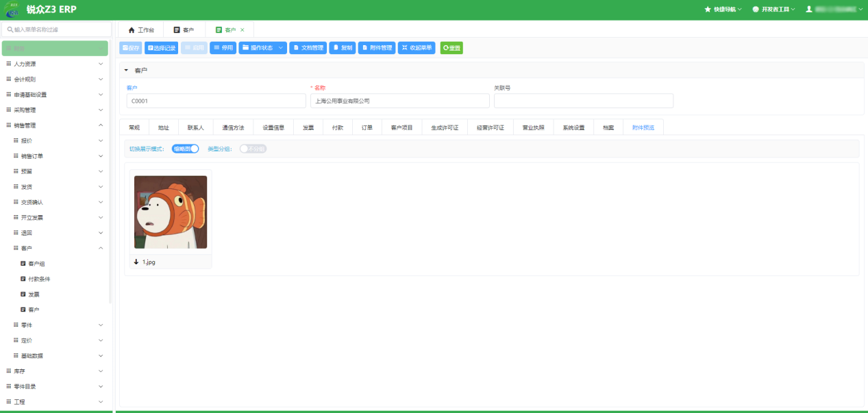Click the 名称 field with 上海公用事业有限公司
The image size is (868, 413).
[400, 101]
